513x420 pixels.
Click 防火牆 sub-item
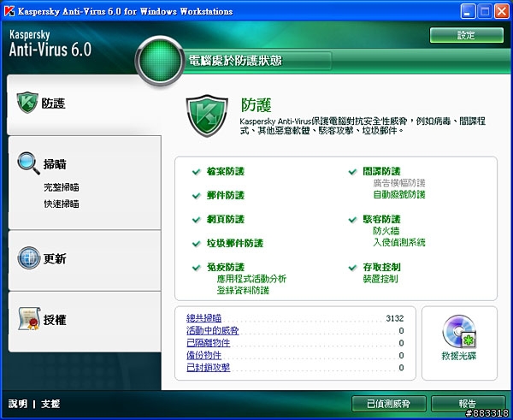[x=386, y=231]
